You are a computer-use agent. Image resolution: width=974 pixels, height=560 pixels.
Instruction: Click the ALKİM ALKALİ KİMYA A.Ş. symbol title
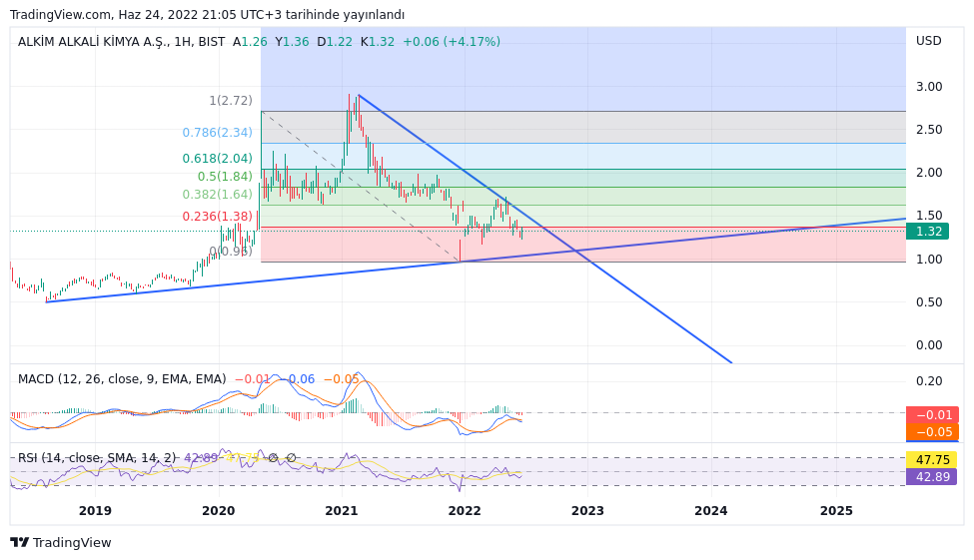click(93, 42)
